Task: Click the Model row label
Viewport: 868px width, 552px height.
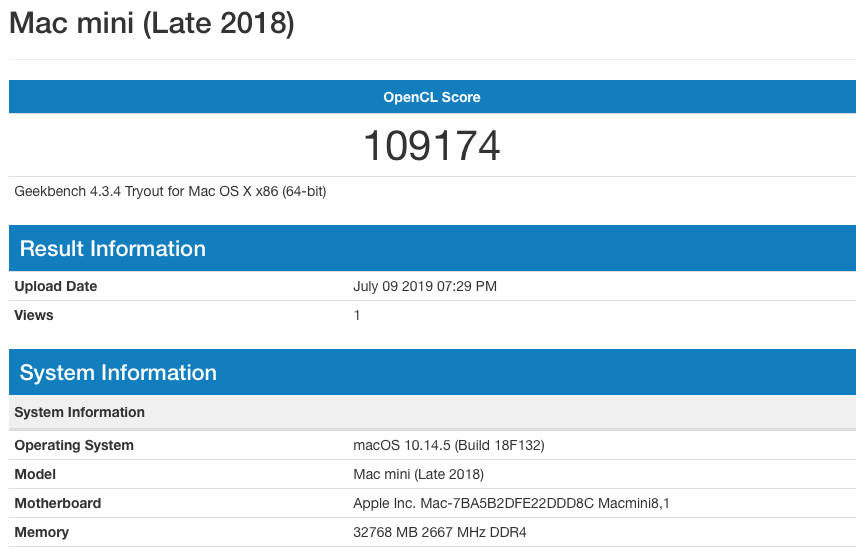Action: [35, 474]
